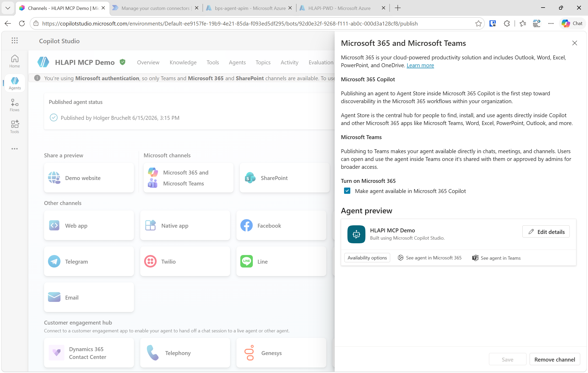
Task: Click the Copilot Studio title
Action: pyautogui.click(x=59, y=41)
